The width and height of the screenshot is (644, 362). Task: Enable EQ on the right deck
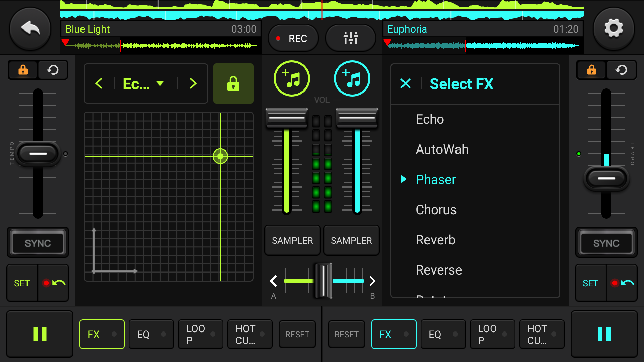point(443,334)
